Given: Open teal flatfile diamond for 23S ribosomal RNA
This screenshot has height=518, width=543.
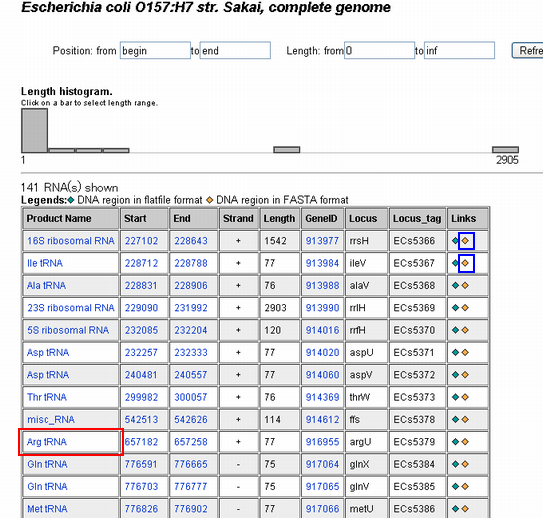Looking at the screenshot, I should coord(455,307).
